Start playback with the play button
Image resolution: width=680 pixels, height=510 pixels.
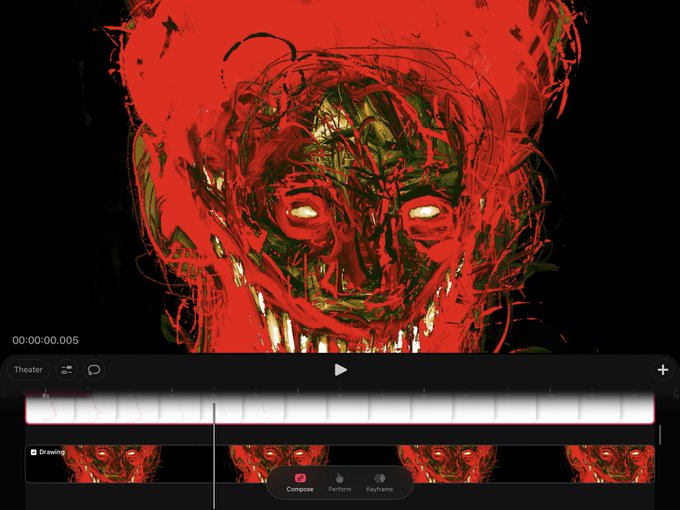(x=340, y=370)
